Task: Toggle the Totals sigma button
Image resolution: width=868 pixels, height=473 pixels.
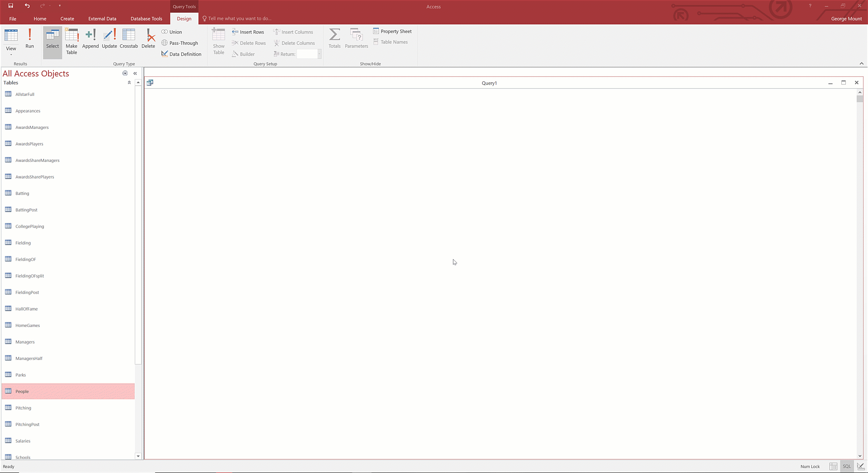Action: 335,38
